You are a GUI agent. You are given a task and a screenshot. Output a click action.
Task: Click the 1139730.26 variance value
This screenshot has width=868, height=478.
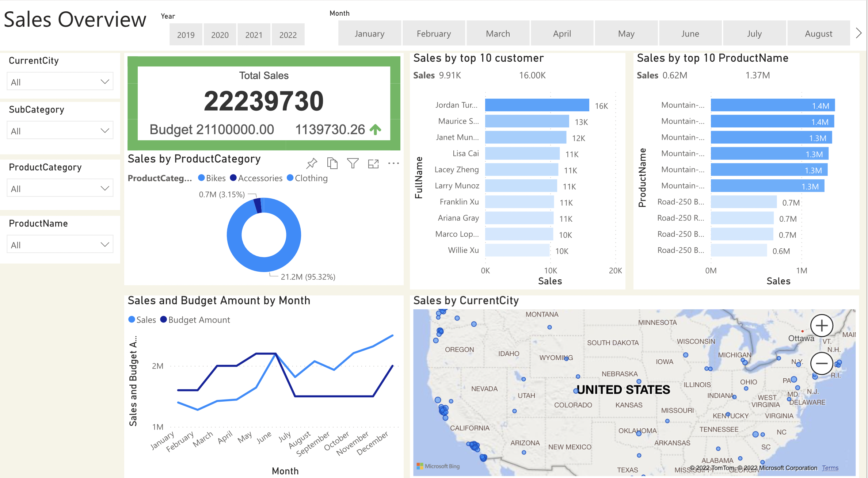click(330, 129)
